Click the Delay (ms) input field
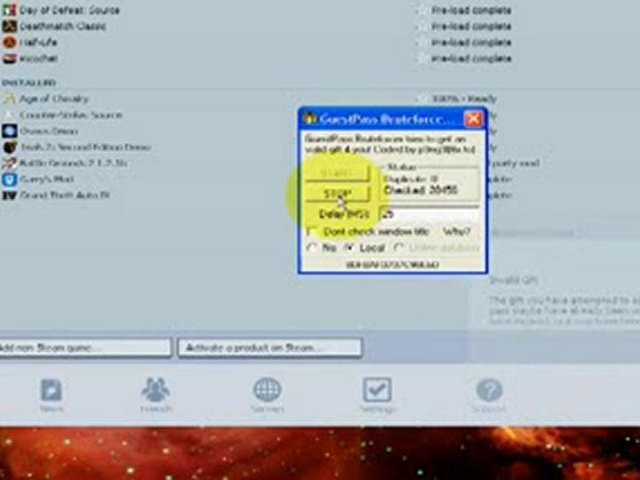640x480 pixels. click(x=425, y=214)
